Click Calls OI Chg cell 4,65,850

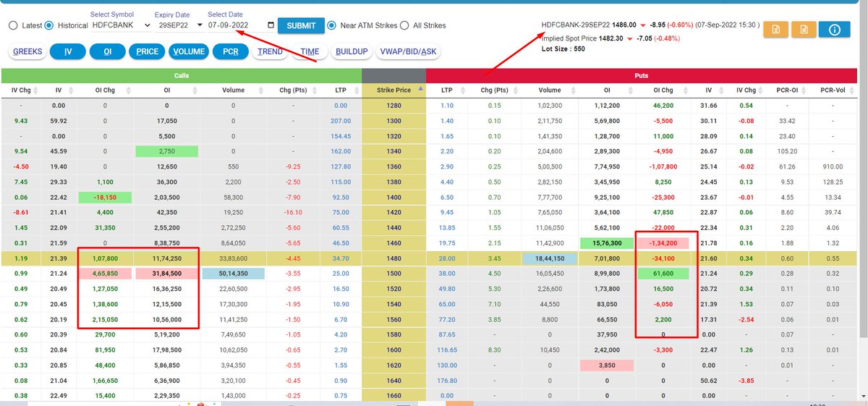coord(106,274)
